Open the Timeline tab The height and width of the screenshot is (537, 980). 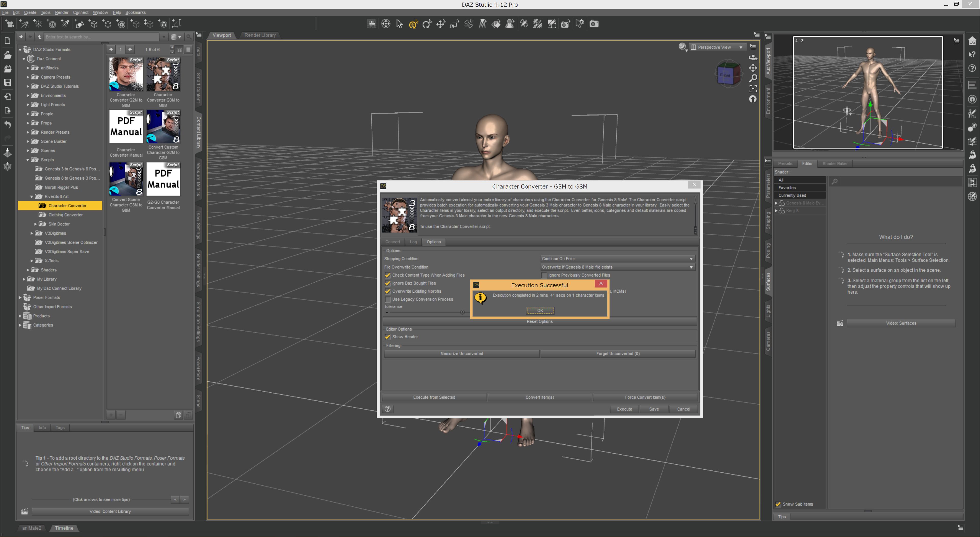[64, 528]
